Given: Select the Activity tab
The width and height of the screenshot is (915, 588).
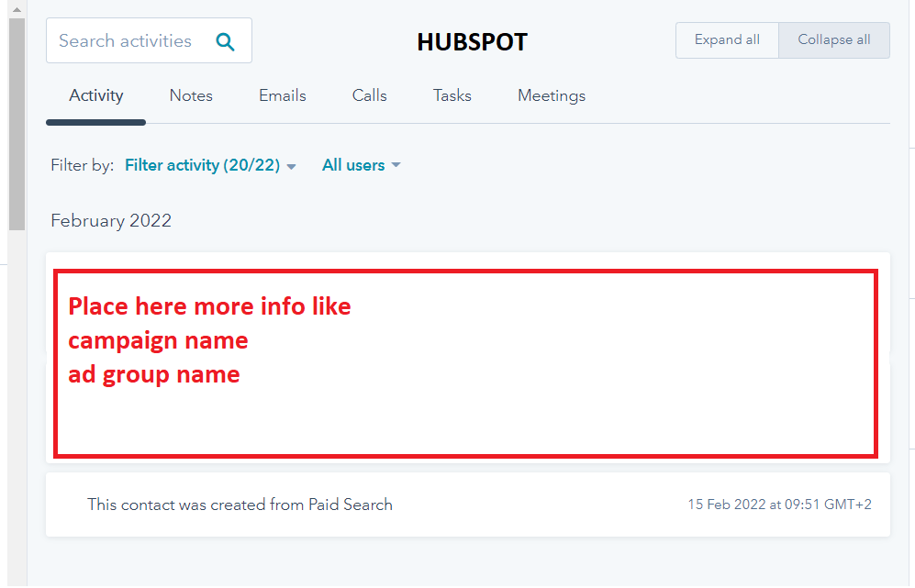Looking at the screenshot, I should [95, 95].
